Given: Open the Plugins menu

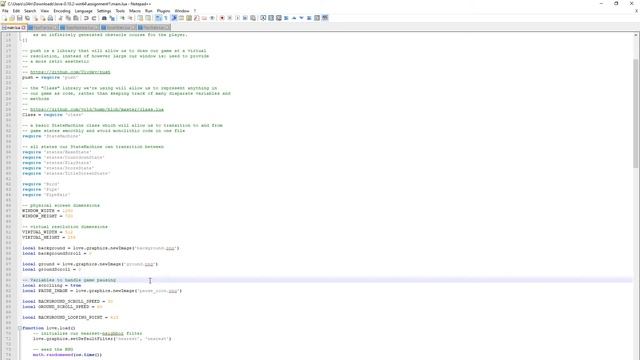Looking at the screenshot, I should pos(164,11).
